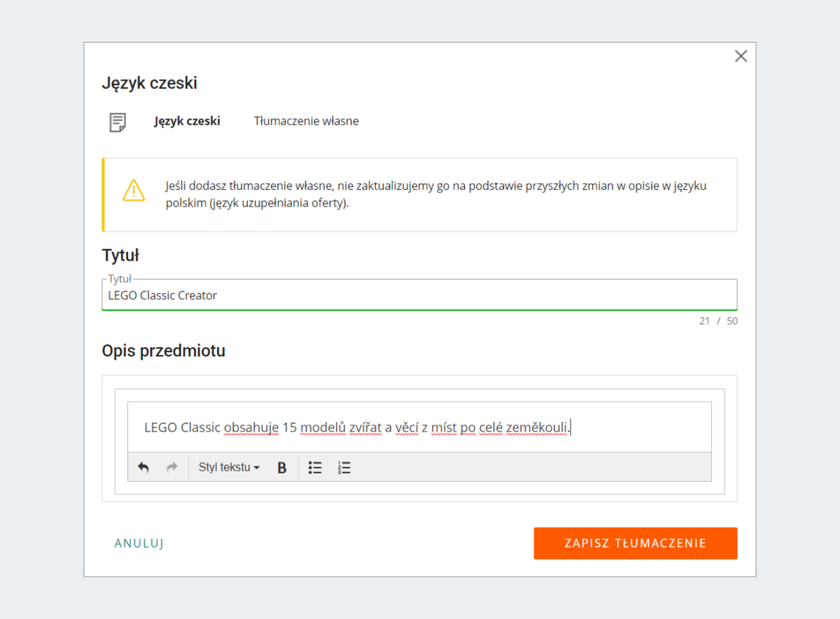The image size is (840, 619).
Task: Click the Tytuł input field
Action: pyautogui.click(x=419, y=295)
